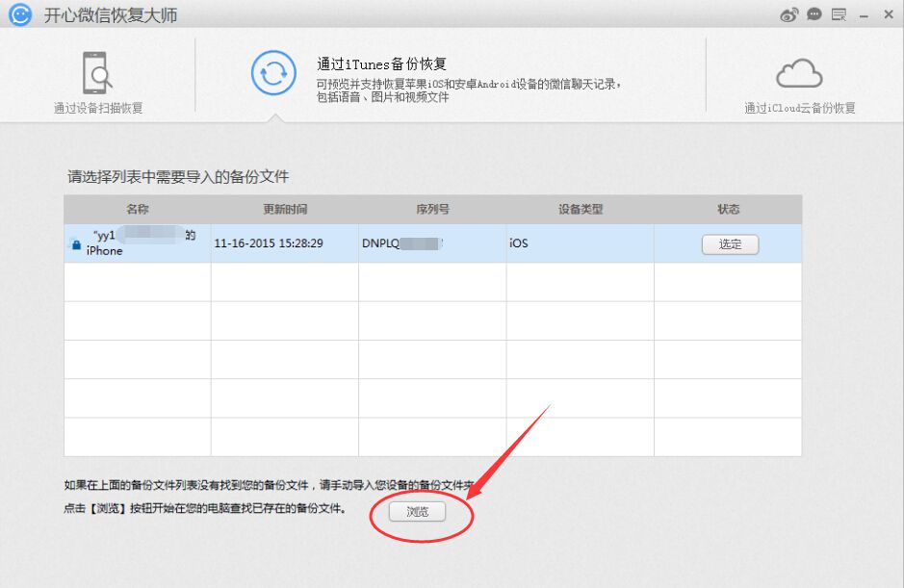Open the window menu icon beside minimize

[x=839, y=14]
